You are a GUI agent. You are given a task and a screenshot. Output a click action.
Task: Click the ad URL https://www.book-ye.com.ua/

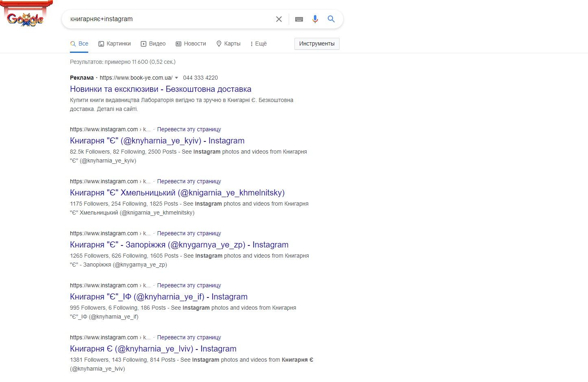click(x=136, y=78)
